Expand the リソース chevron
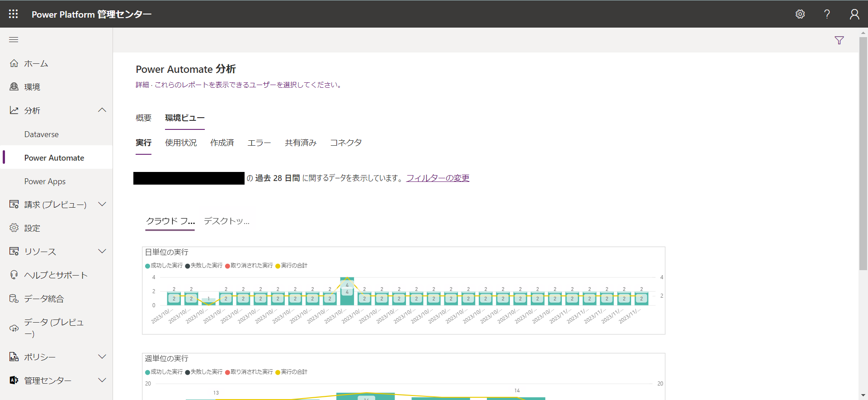 click(x=102, y=251)
